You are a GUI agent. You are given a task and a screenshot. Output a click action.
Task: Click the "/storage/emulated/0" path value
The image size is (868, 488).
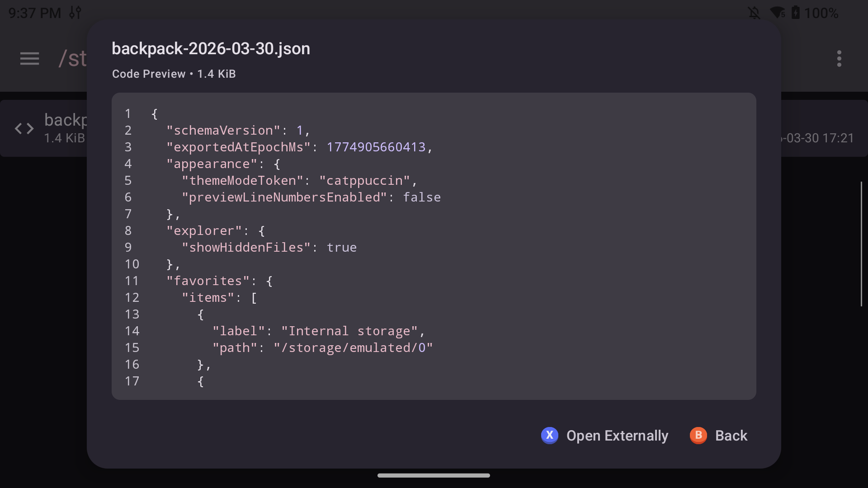pyautogui.click(x=353, y=348)
